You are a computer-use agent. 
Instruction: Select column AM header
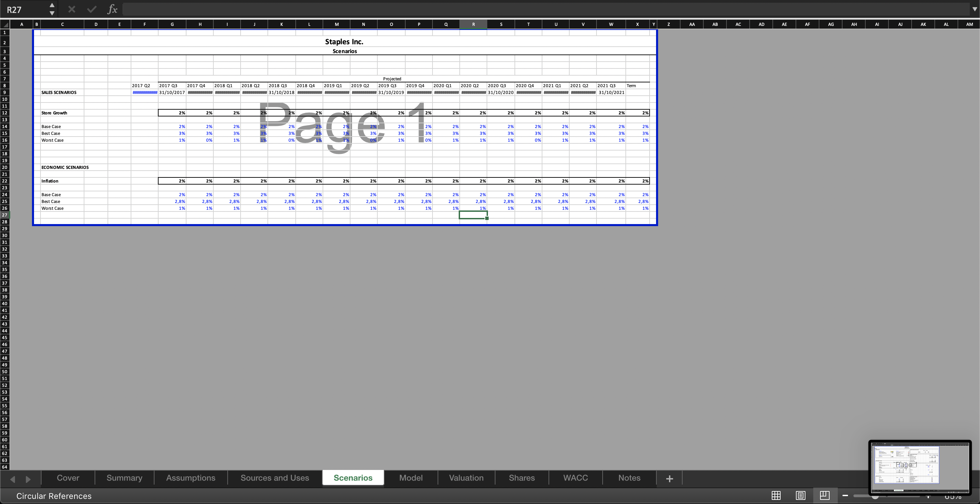(969, 25)
